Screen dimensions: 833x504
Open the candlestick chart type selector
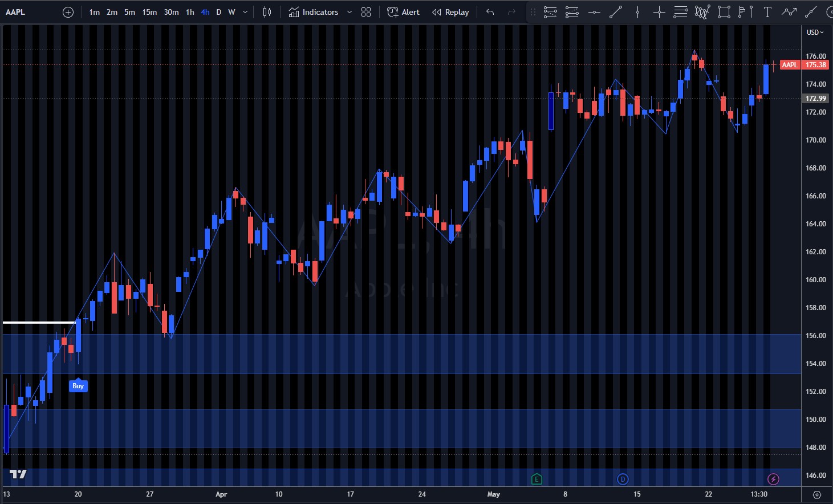[x=267, y=12]
